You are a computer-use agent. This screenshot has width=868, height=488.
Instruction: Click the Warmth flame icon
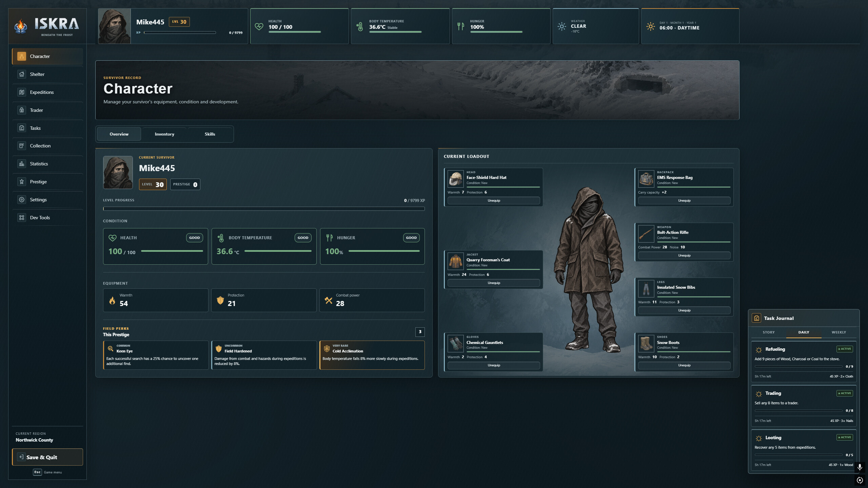point(112,300)
